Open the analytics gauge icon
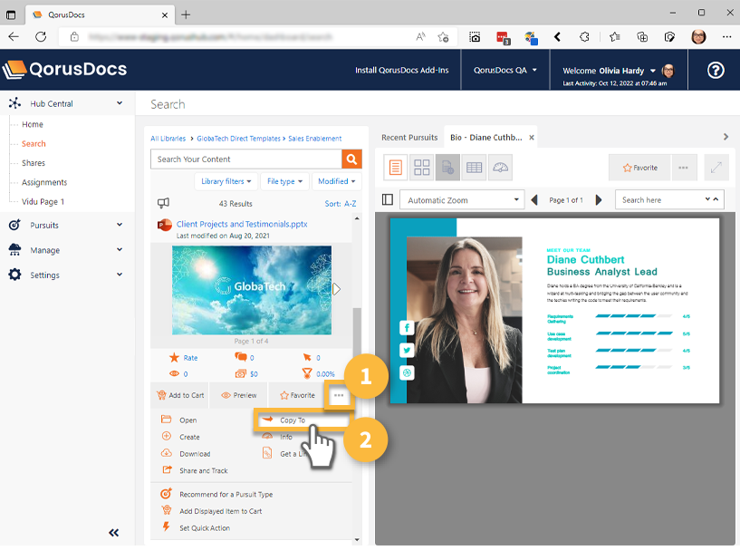This screenshot has width=740, height=560. click(x=500, y=167)
